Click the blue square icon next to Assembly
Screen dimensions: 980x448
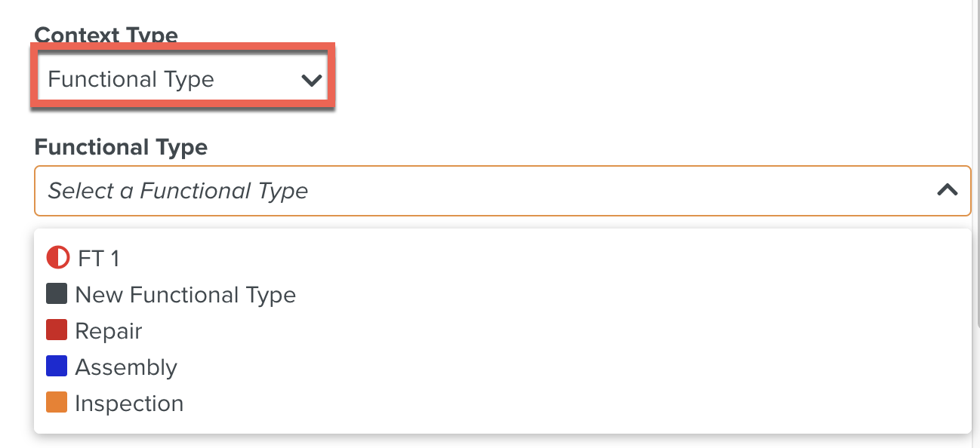[x=57, y=367]
